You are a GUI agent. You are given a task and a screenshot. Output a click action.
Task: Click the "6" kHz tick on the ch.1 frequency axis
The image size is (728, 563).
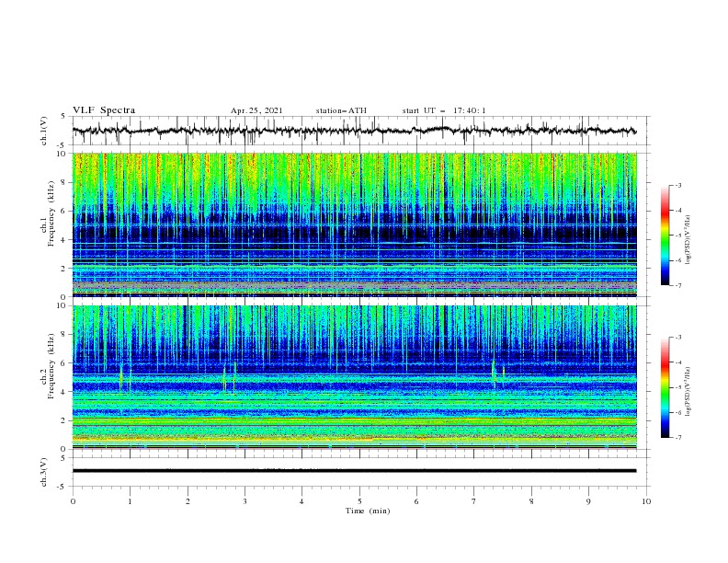click(x=64, y=211)
